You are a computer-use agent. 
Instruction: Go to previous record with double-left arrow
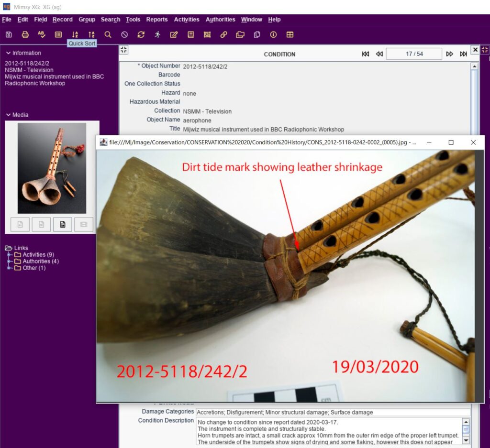(x=379, y=54)
